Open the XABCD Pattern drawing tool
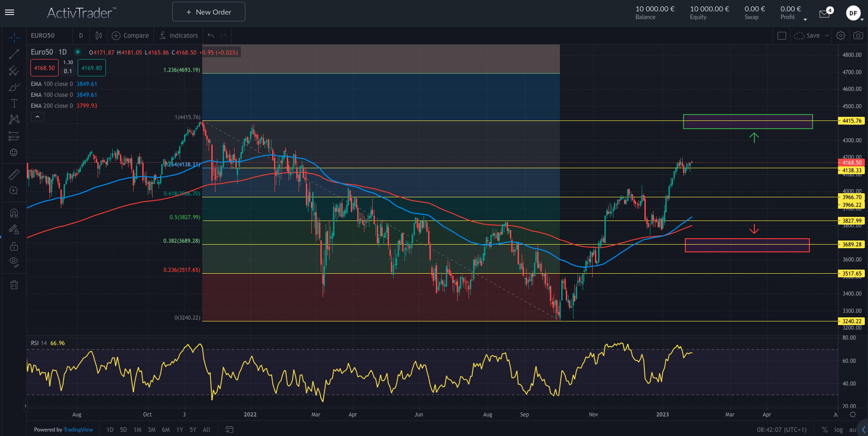The width and height of the screenshot is (868, 436). pos(14,119)
